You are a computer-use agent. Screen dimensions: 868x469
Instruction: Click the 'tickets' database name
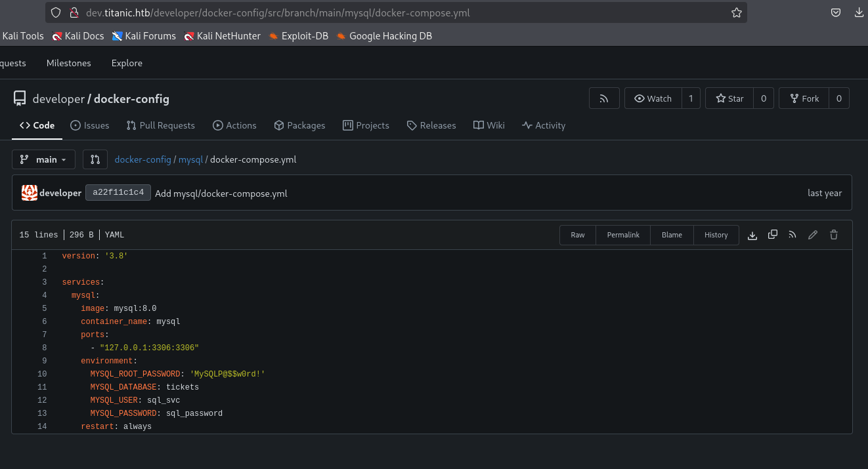[x=183, y=387]
